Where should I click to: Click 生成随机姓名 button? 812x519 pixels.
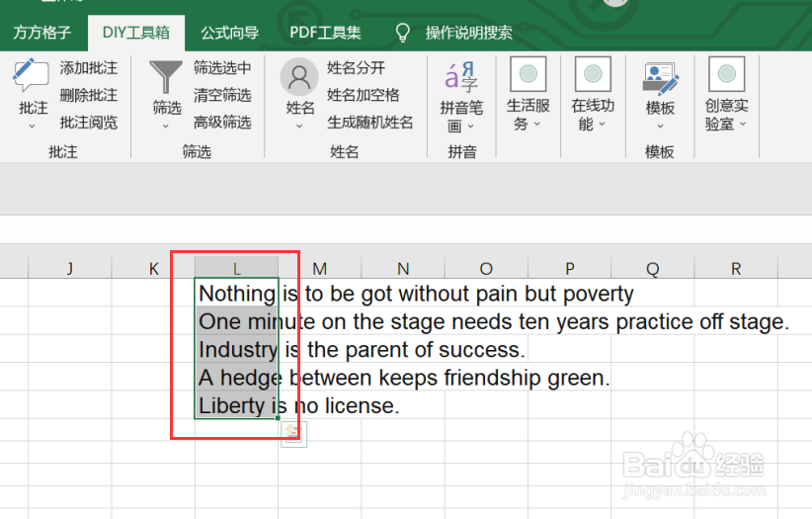tap(369, 123)
